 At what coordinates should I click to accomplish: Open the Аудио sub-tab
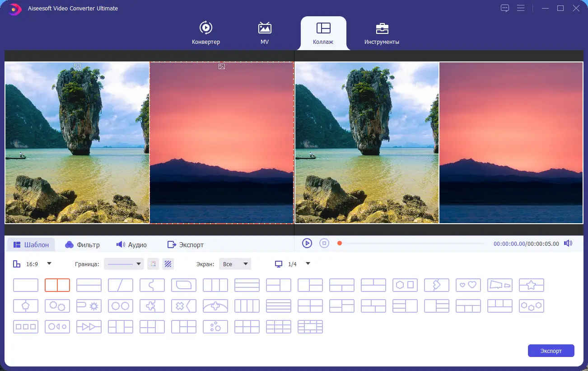coord(131,244)
